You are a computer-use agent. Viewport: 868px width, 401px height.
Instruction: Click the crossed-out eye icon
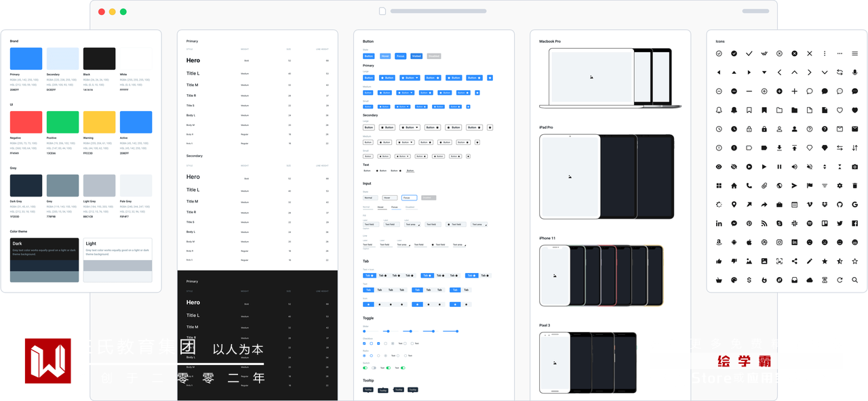click(734, 167)
